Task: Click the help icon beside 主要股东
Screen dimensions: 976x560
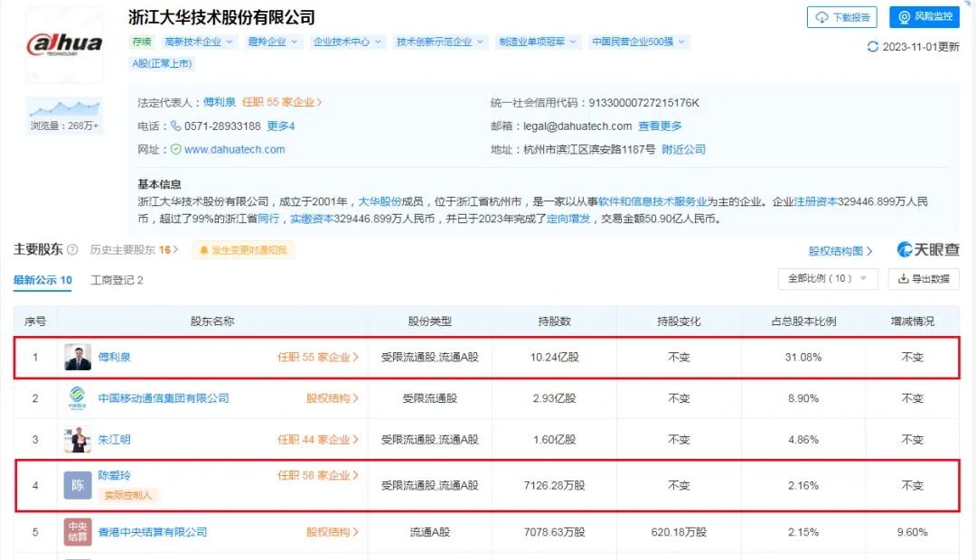Action: click(x=72, y=249)
